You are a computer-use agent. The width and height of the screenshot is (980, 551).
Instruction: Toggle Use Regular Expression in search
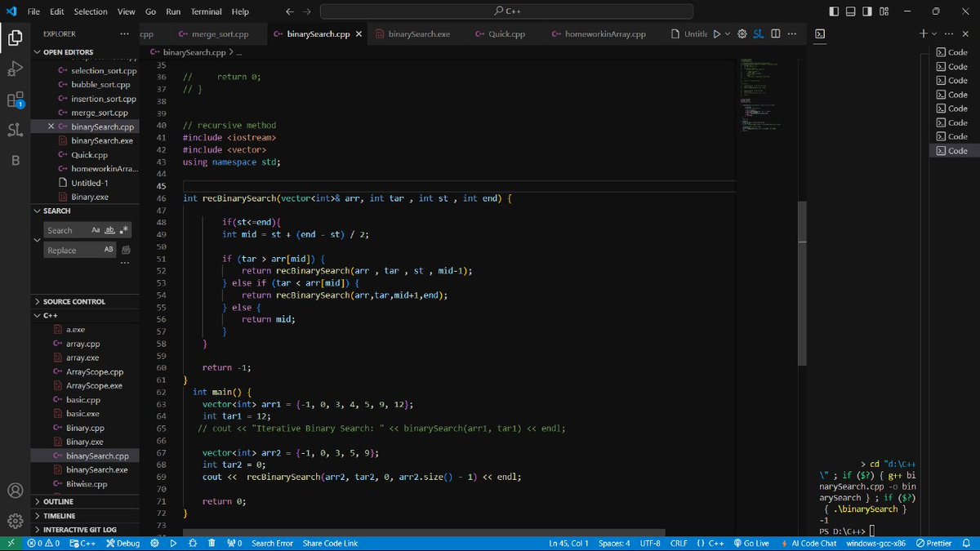coord(123,230)
